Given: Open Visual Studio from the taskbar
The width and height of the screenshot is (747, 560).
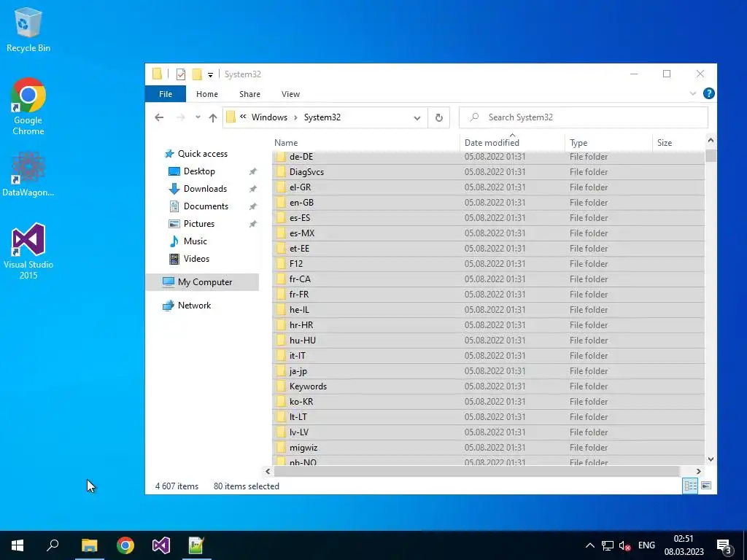Looking at the screenshot, I should (x=161, y=545).
